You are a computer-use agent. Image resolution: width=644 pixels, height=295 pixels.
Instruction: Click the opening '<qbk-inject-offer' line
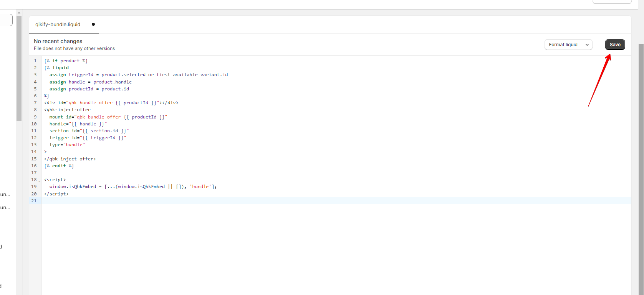click(67, 110)
